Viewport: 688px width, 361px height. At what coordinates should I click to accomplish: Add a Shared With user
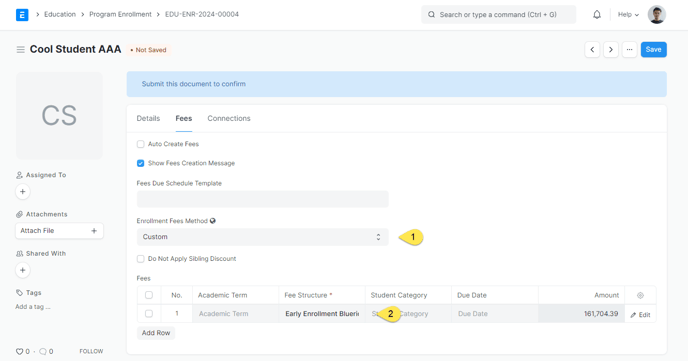[x=23, y=270]
